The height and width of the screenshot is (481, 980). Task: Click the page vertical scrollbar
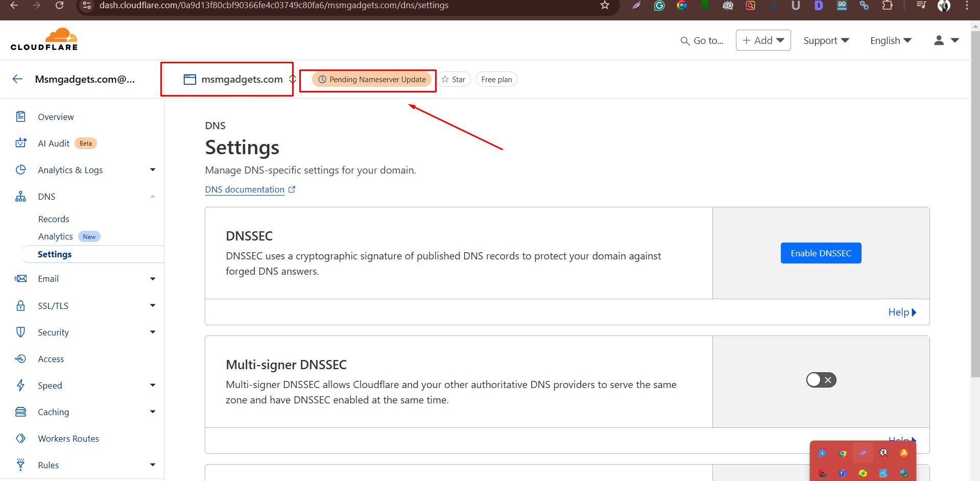(x=975, y=204)
